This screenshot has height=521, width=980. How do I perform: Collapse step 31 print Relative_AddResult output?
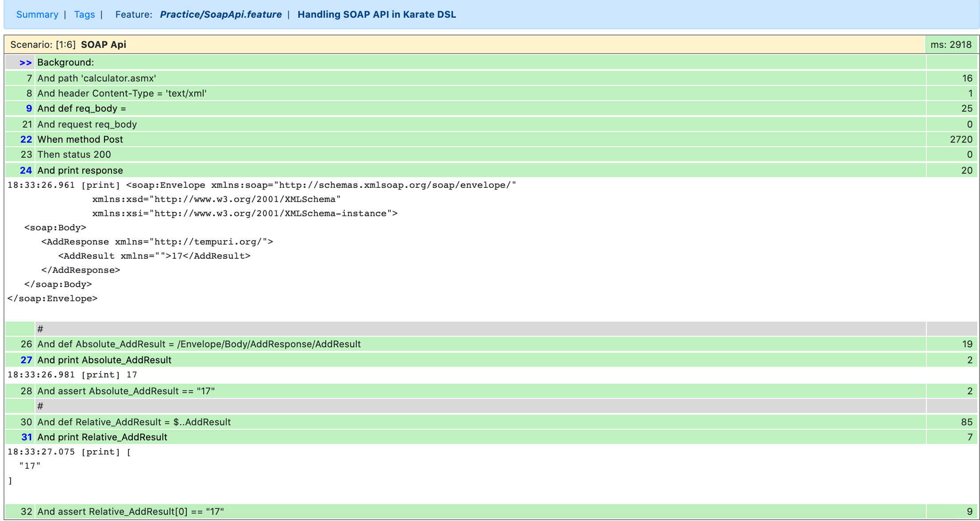pos(27,437)
